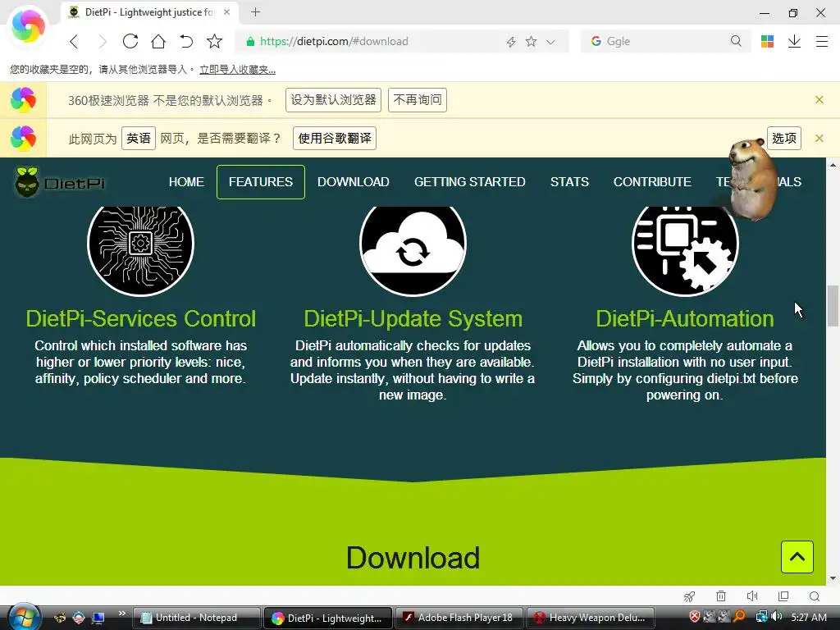The image size is (840, 630).
Task: Click the browser forward arrow
Action: tap(102, 41)
